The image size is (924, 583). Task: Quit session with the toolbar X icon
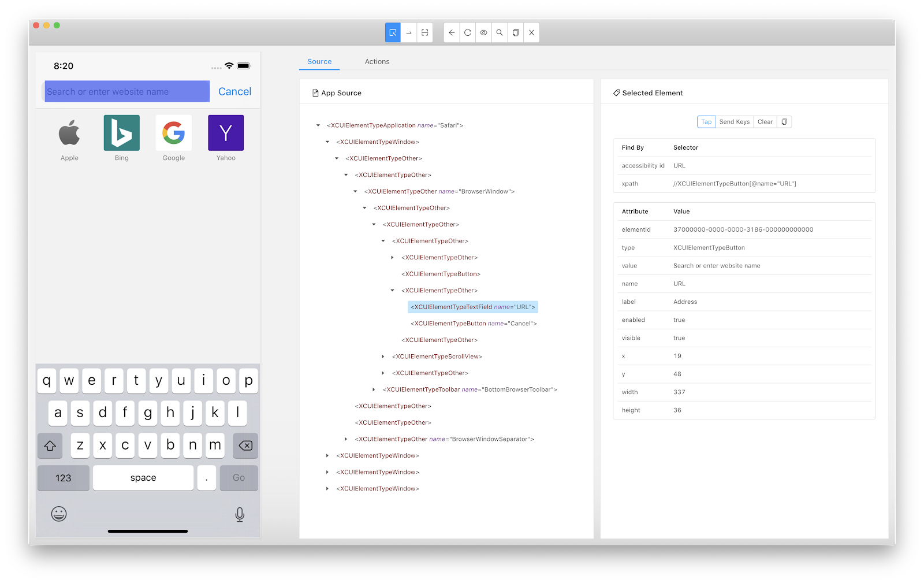(531, 33)
